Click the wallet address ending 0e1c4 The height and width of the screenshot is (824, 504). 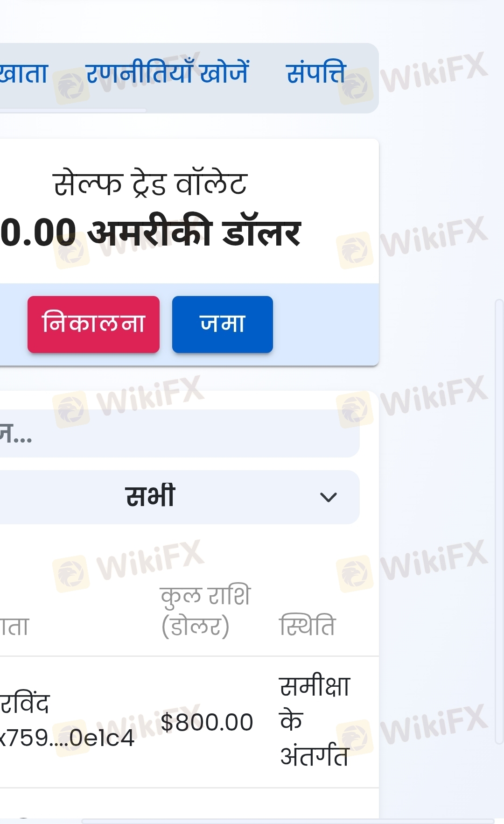[67, 738]
